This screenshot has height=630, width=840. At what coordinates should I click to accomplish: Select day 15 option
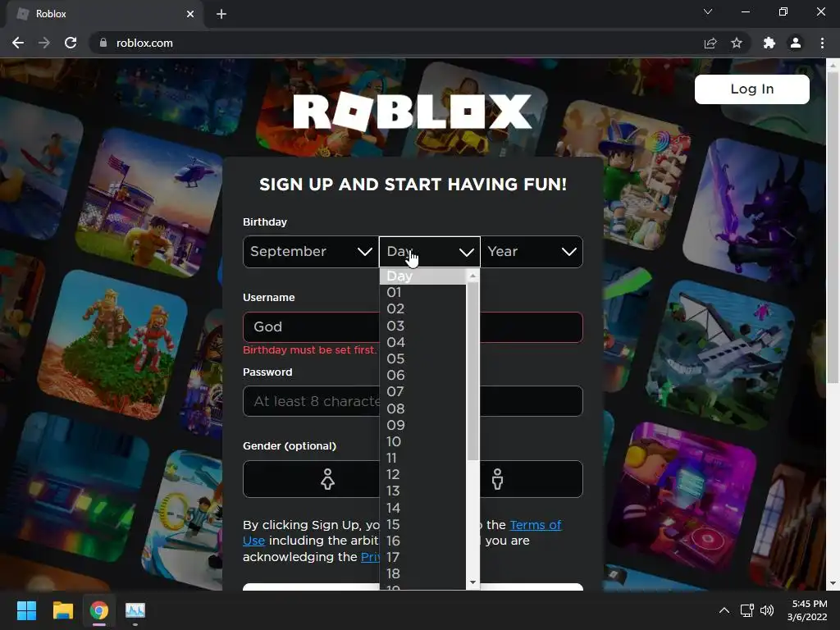tap(422, 524)
